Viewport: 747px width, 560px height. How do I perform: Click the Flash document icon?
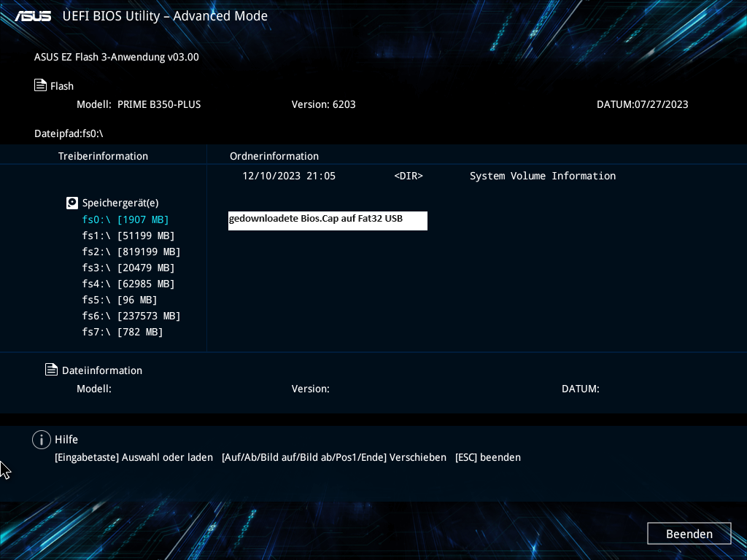pos(41,85)
